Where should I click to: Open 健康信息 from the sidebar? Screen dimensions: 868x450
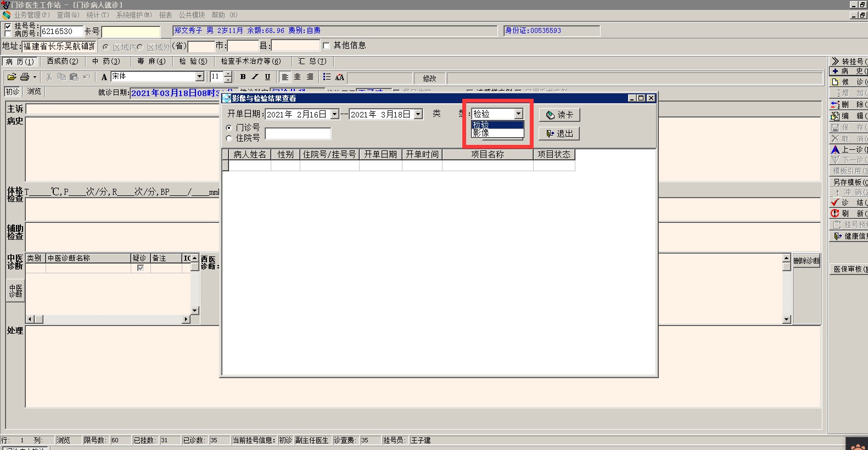tap(849, 236)
